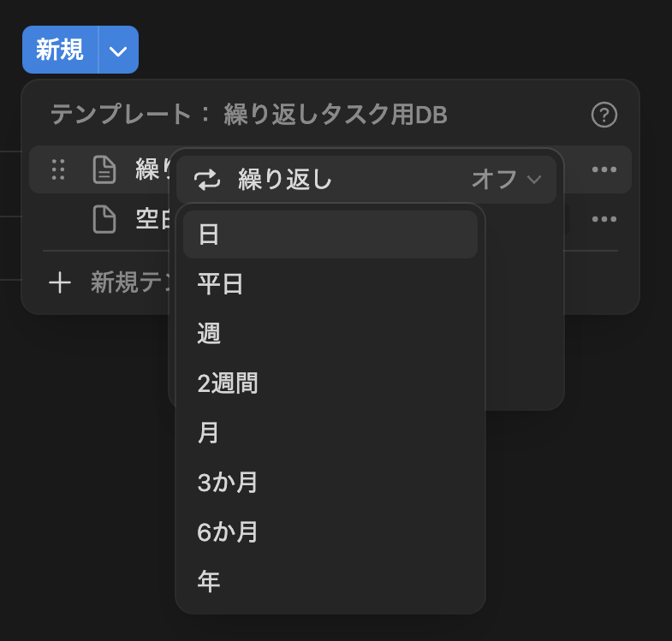Open the three-dot menu of 空白 template row
The image size is (672, 641).
click(604, 219)
